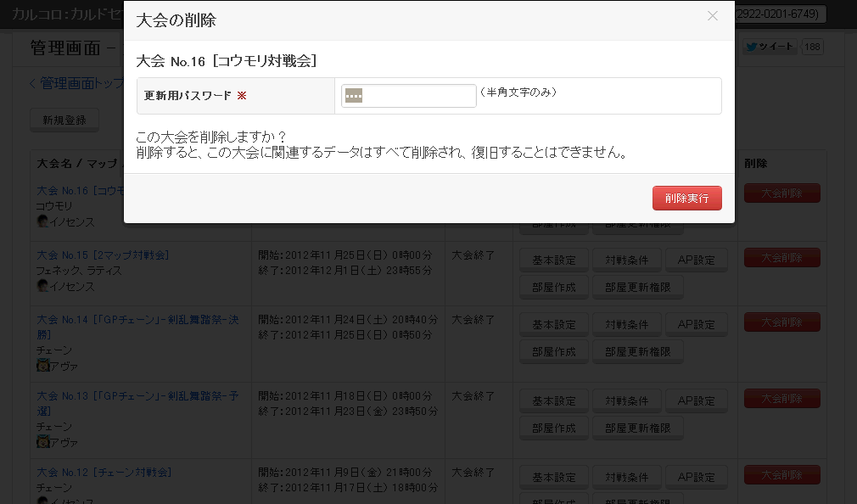
Task: Open 大会 No.15 [2マップ対戦会] link
Action: [x=104, y=255]
